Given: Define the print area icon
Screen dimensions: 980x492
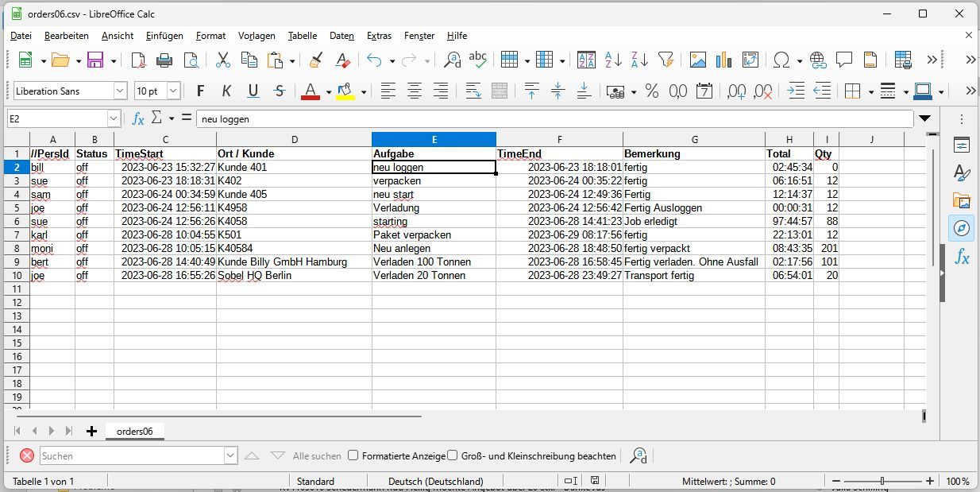Looking at the screenshot, I should [x=903, y=60].
